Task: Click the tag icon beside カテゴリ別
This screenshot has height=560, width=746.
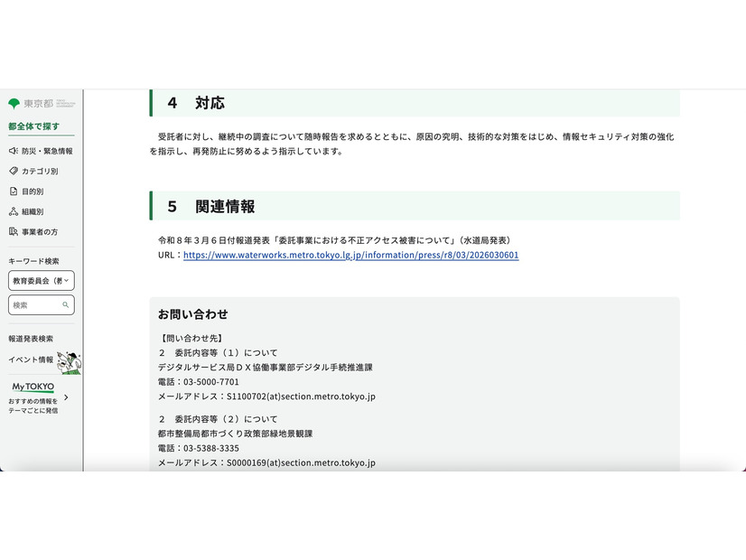Action: pyautogui.click(x=13, y=171)
